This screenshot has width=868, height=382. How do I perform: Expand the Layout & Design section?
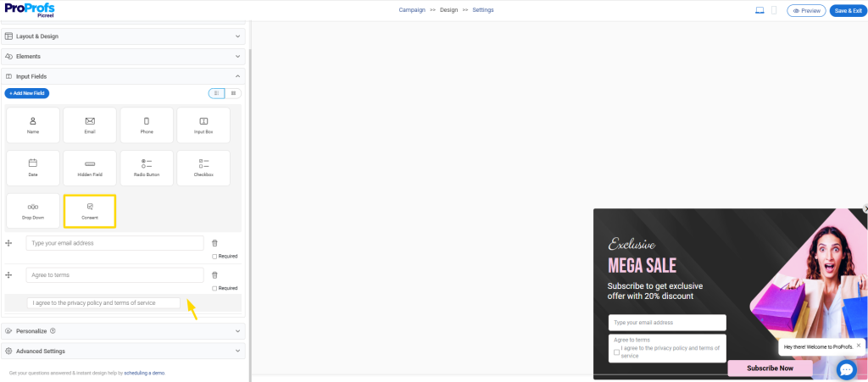pyautogui.click(x=123, y=36)
